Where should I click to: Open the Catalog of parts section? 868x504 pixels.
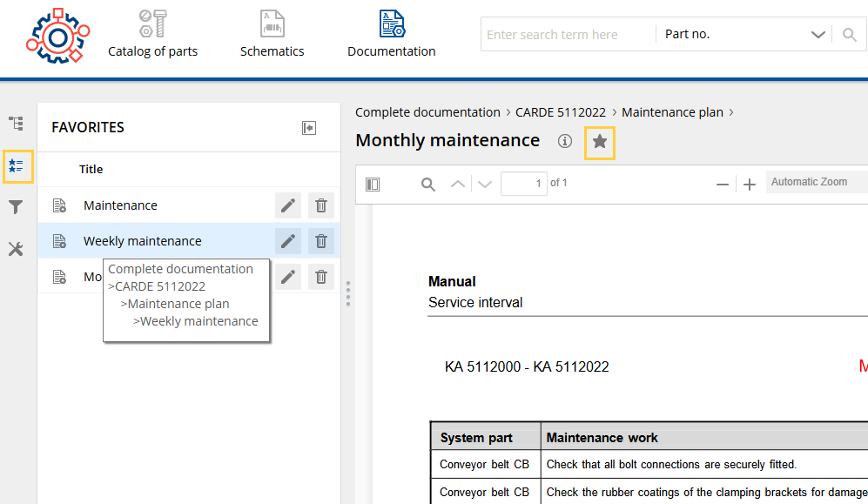coord(152,34)
